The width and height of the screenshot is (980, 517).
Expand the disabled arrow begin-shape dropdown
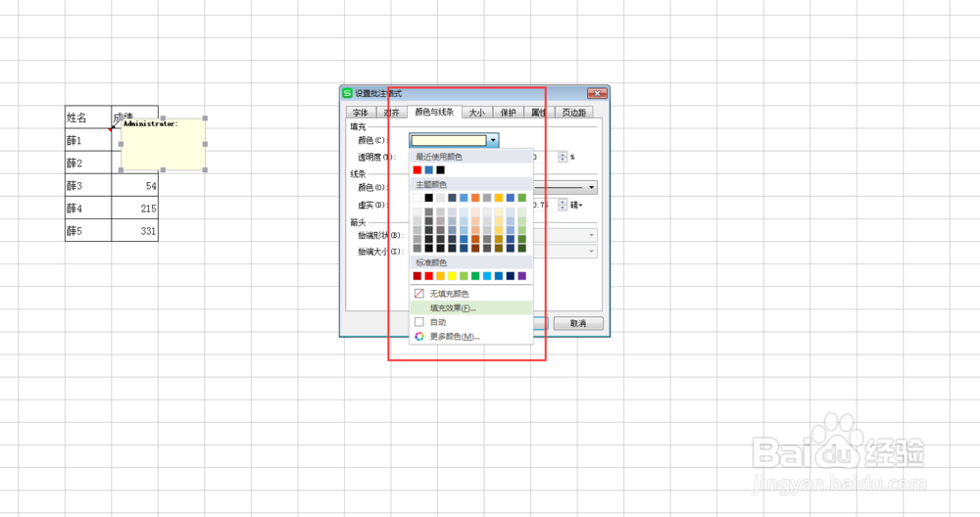click(591, 235)
